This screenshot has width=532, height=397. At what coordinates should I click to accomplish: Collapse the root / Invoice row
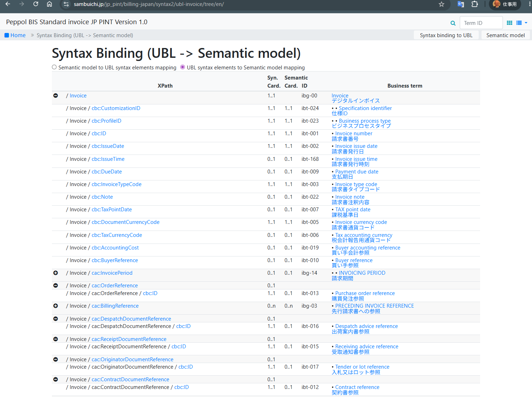[55, 96]
